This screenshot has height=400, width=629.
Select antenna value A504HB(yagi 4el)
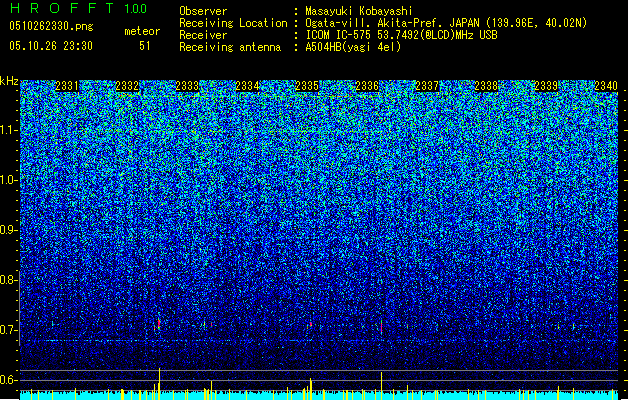tap(353, 47)
